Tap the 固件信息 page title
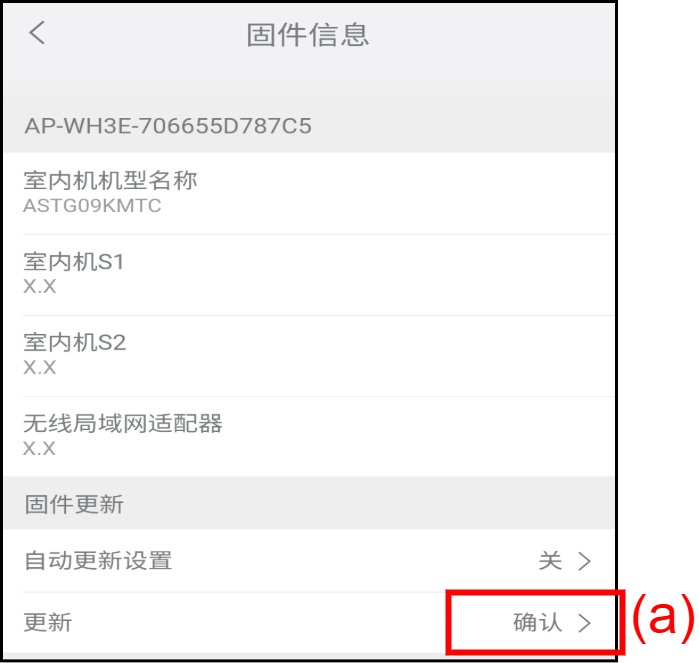Image resolution: width=699 pixels, height=663 pixels. 308,35
